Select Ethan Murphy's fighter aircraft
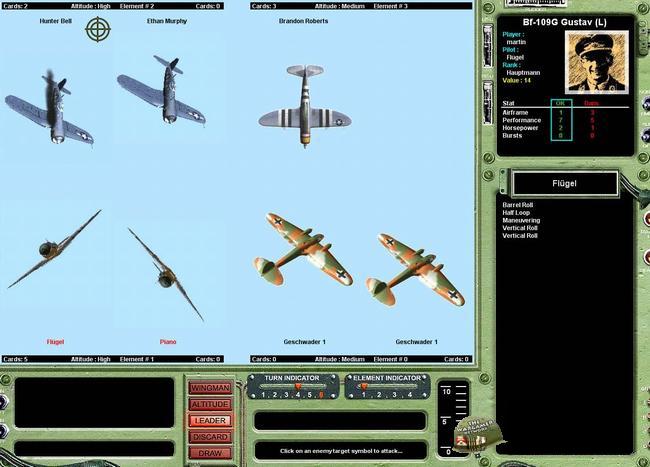This screenshot has height=467, width=650. [x=162, y=90]
